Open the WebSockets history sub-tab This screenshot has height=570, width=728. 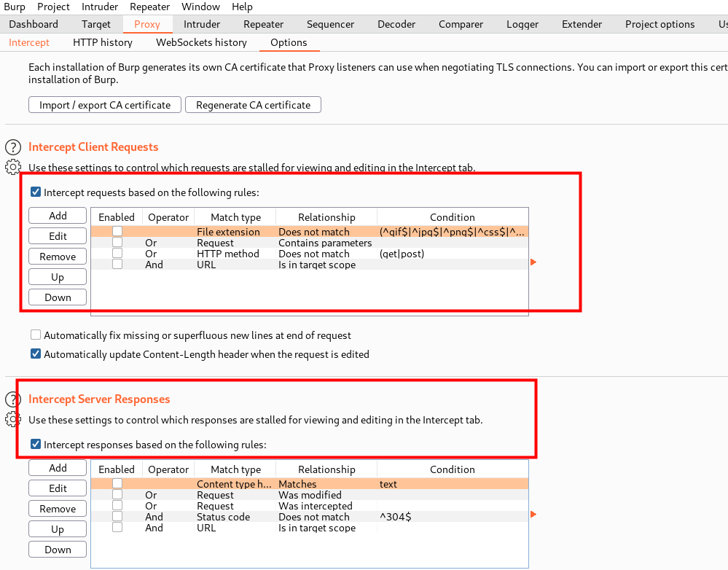(x=201, y=42)
